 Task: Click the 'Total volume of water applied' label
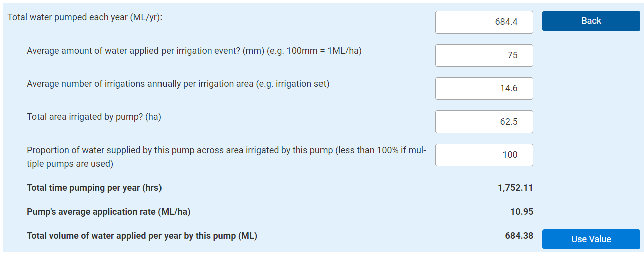[x=141, y=236]
